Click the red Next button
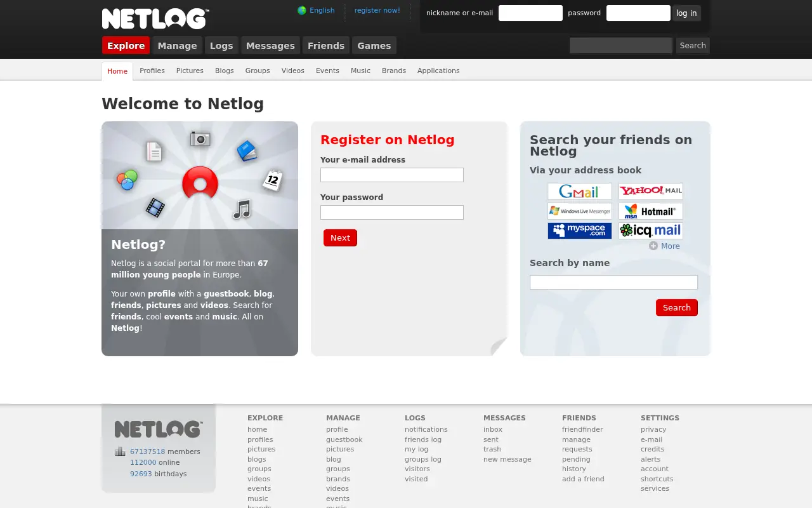This screenshot has width=812, height=508. (340, 237)
